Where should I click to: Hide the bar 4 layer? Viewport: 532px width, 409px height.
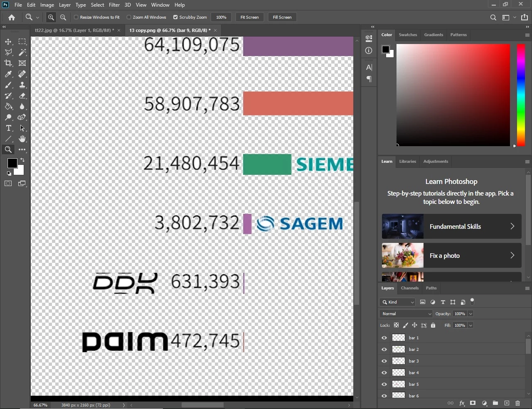(x=384, y=372)
